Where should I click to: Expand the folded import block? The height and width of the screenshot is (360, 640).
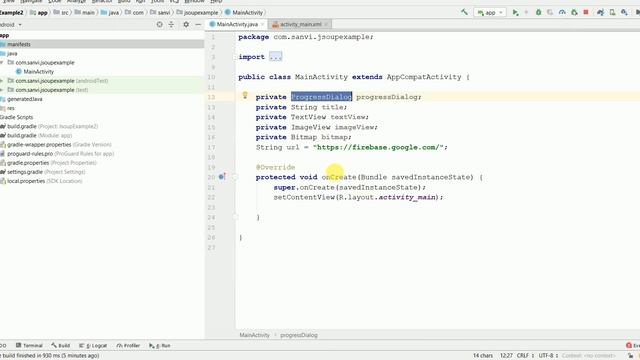[276, 57]
